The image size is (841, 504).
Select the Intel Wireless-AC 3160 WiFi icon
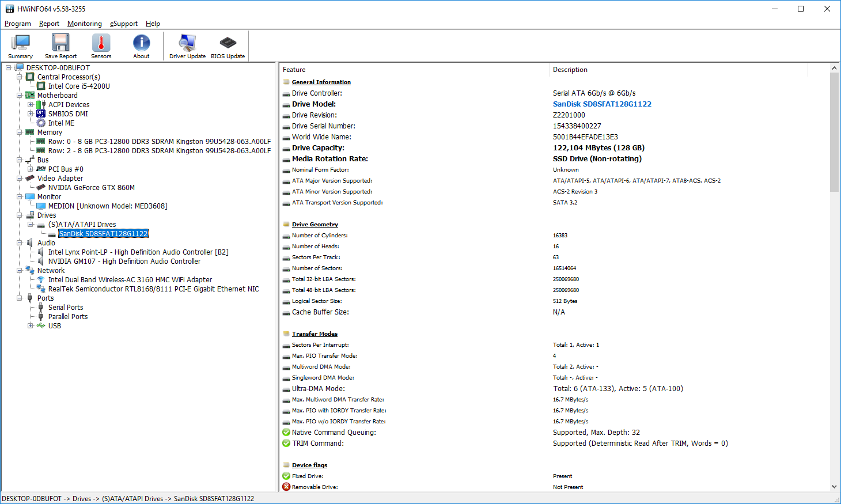pyautogui.click(x=41, y=279)
